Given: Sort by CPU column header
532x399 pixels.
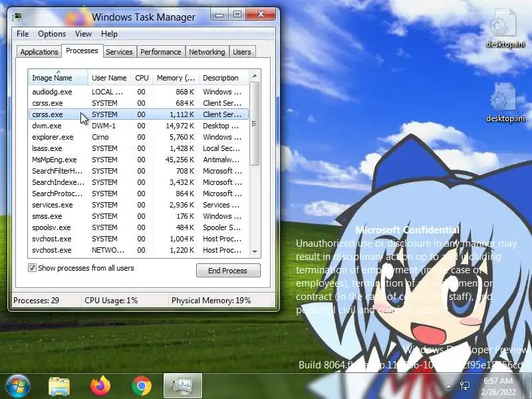Looking at the screenshot, I should (142, 78).
